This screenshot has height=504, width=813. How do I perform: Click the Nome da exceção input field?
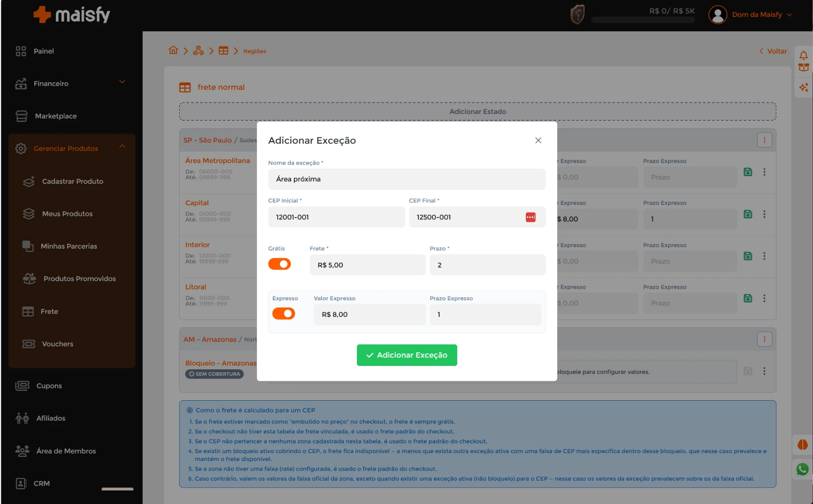tap(407, 179)
